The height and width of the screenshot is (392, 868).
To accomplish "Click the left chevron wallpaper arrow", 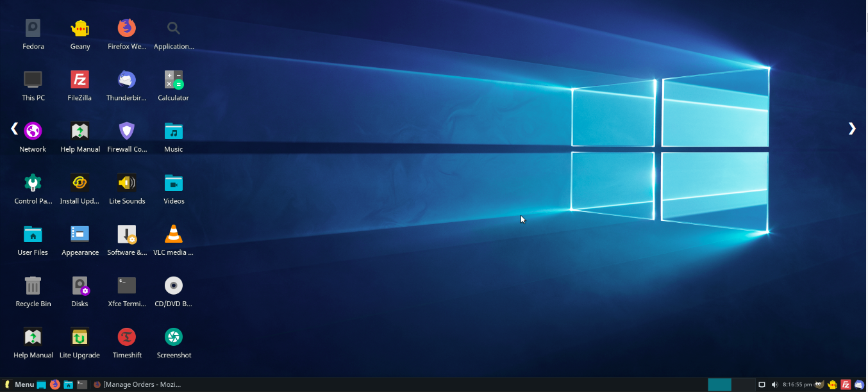I will pyautogui.click(x=14, y=129).
